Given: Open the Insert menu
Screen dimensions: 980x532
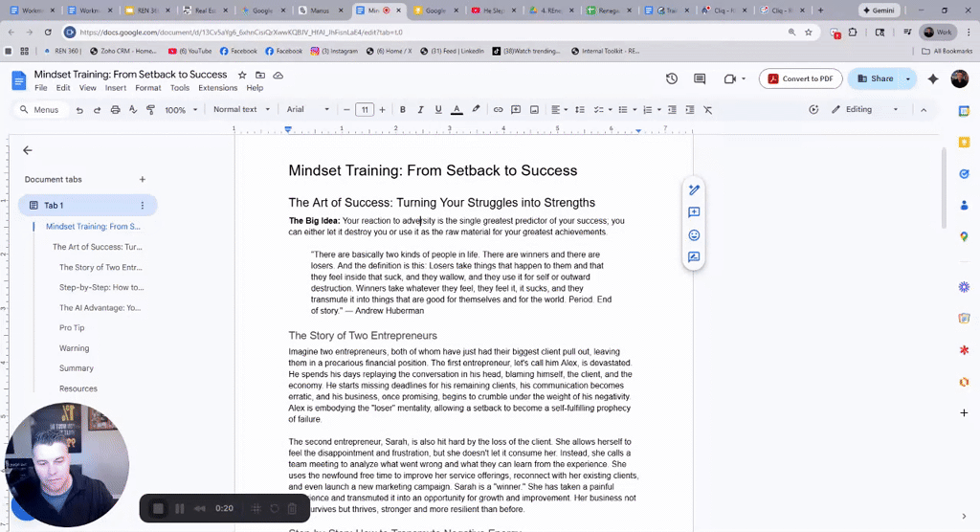Looking at the screenshot, I should (x=116, y=88).
